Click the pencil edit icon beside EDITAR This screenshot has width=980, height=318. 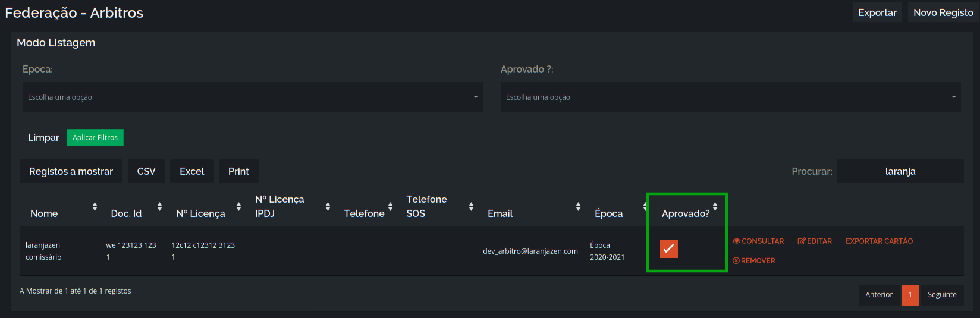point(802,241)
